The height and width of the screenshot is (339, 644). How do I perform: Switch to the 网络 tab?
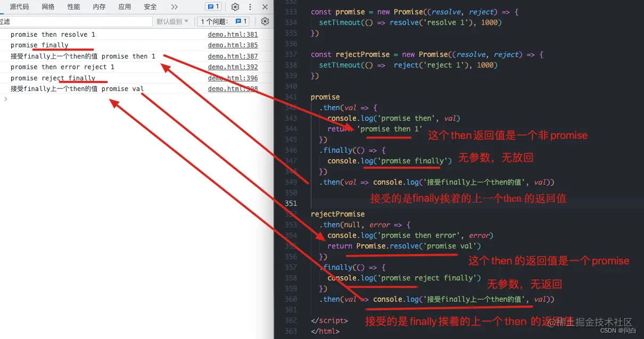point(48,7)
